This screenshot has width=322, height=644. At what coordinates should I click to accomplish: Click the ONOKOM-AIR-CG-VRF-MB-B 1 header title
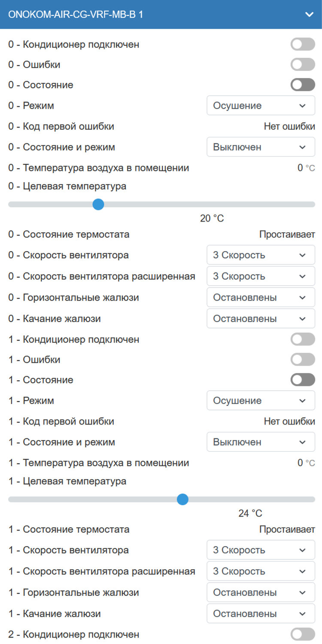[x=76, y=15]
